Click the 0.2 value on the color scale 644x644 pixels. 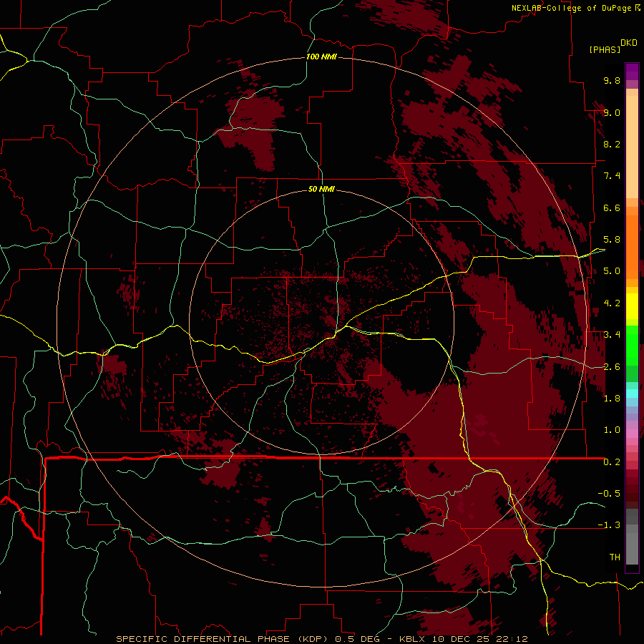pos(612,462)
